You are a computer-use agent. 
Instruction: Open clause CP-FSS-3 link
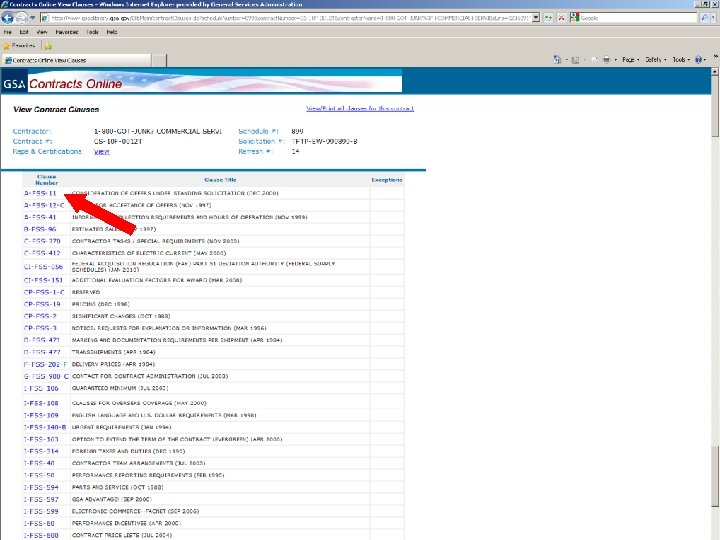tap(40, 328)
